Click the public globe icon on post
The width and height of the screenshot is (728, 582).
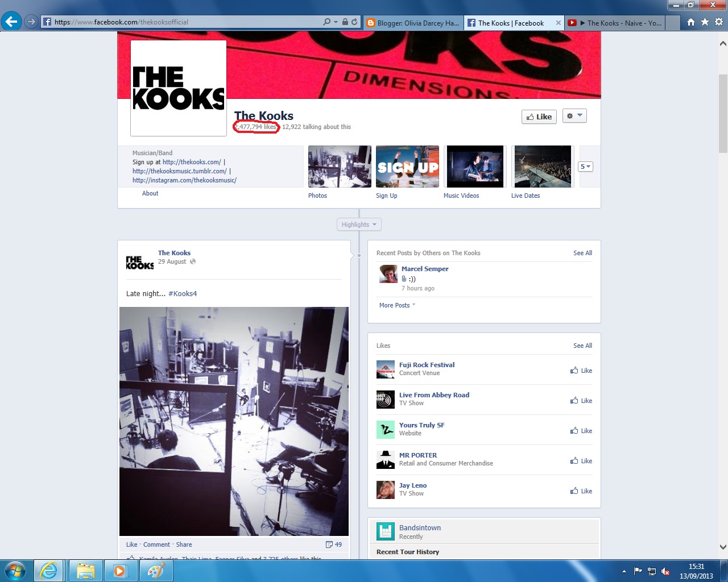pyautogui.click(x=193, y=261)
